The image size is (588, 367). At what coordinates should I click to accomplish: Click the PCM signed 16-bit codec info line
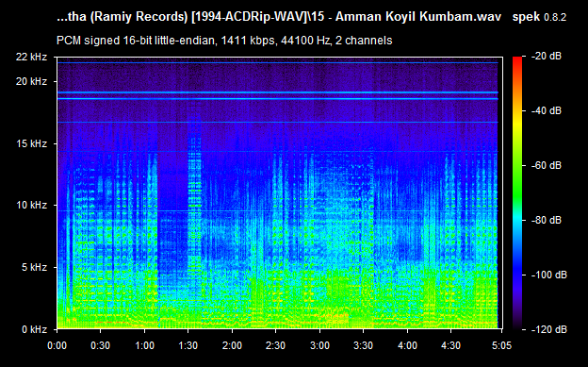coord(224,41)
